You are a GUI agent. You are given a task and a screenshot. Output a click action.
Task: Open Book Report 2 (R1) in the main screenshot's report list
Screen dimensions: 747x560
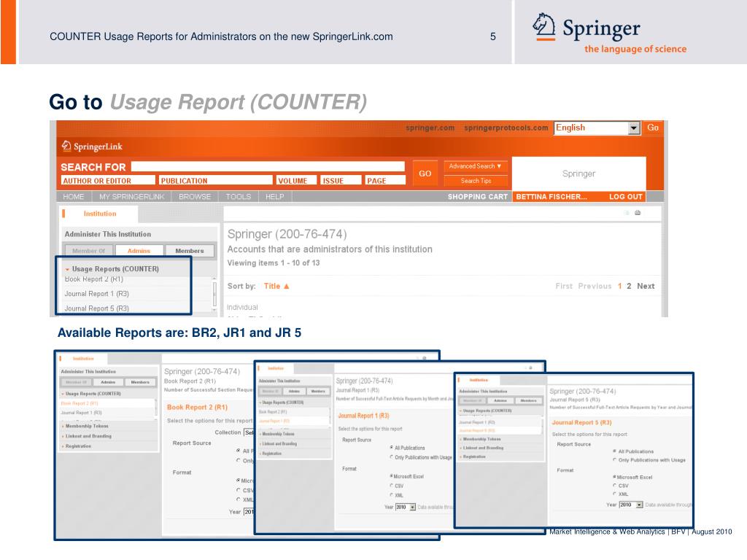(x=94, y=279)
